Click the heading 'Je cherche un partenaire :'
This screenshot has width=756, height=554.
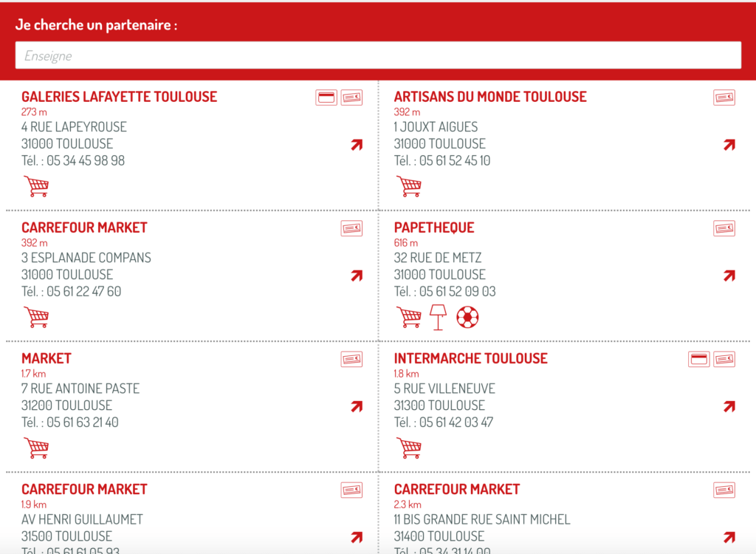click(x=97, y=24)
